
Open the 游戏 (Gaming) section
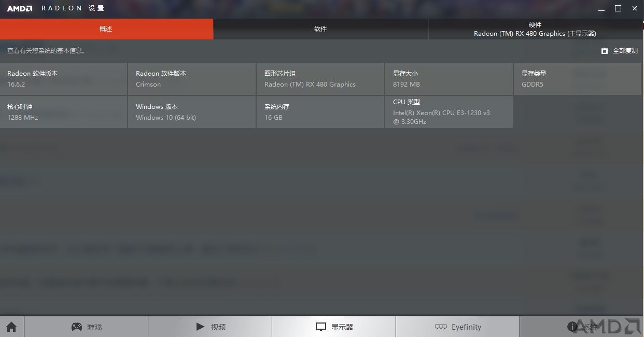click(86, 327)
